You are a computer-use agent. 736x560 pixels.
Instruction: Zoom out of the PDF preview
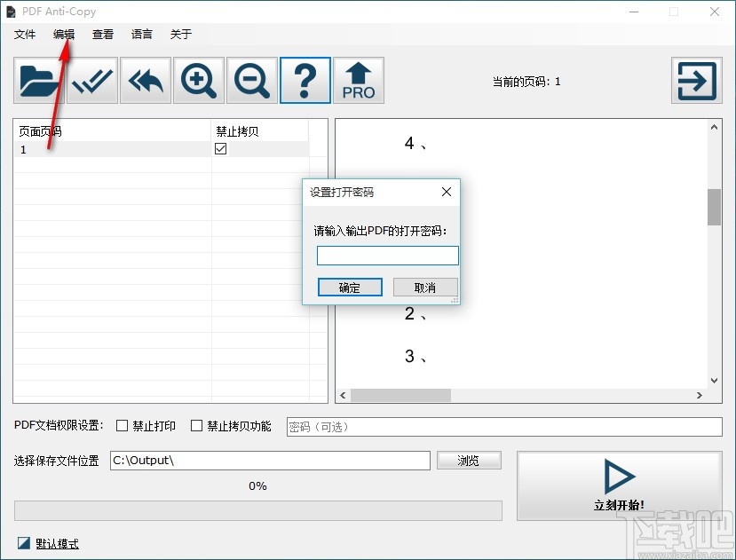click(251, 80)
